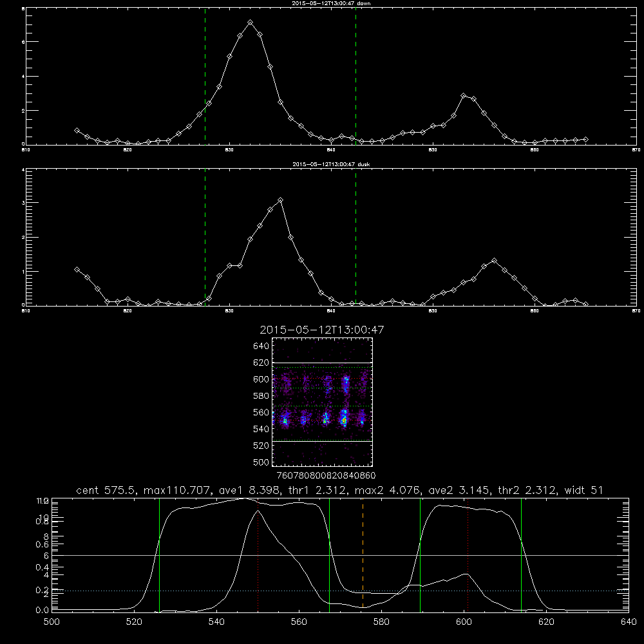The height and width of the screenshot is (644, 644).
Task: Open the colored spectral image thumbnail
Action: pyautogui.click(x=322, y=402)
